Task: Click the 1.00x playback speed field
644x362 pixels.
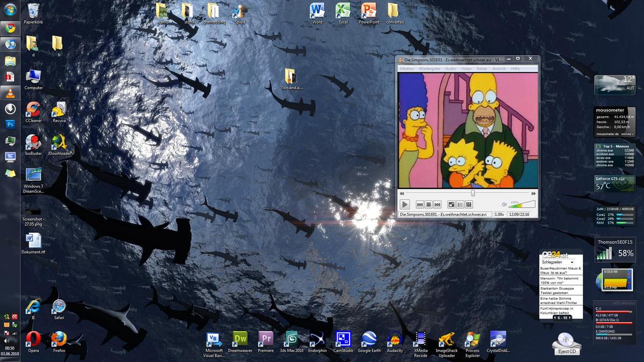Action: [x=499, y=215]
